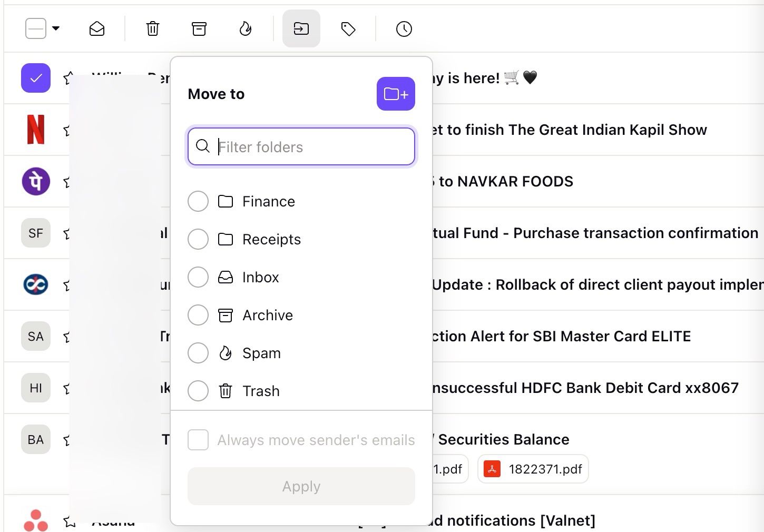Image resolution: width=764 pixels, height=532 pixels.
Task: Click the Inbox label in the move list
Action: click(x=260, y=277)
